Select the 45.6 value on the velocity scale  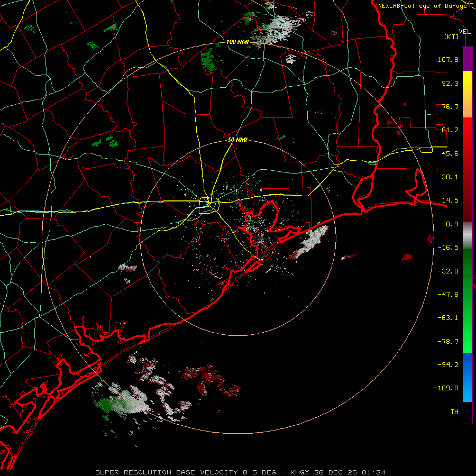(450, 153)
